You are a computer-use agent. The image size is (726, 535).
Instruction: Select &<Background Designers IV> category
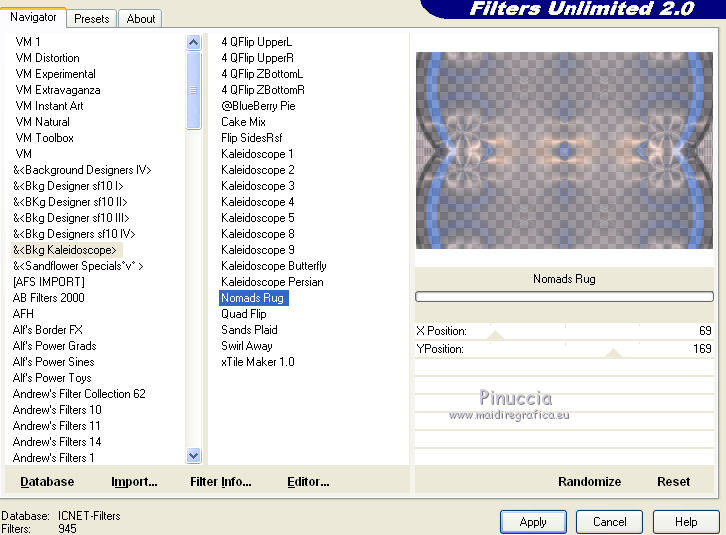(82, 170)
